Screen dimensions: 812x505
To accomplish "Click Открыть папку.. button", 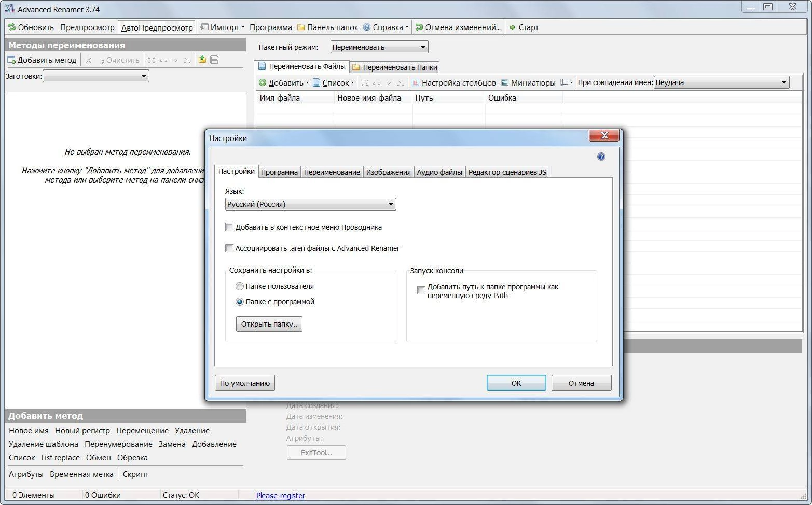I will pos(269,324).
